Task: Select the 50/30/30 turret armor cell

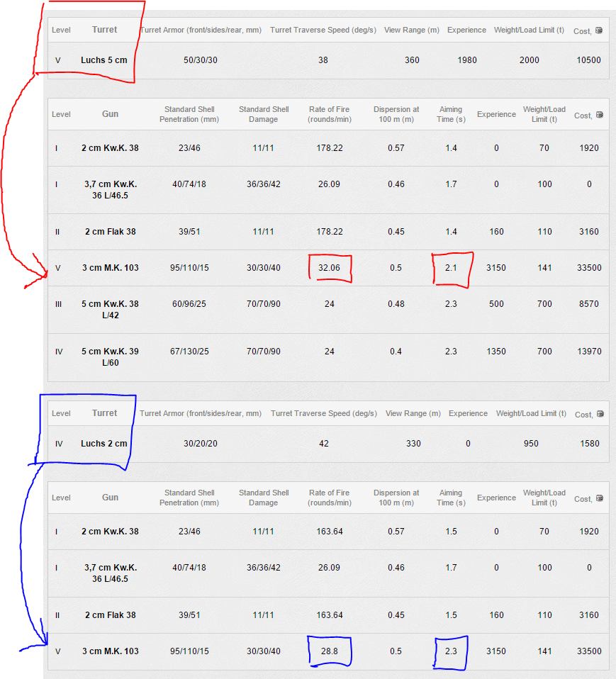Action: 201,60
